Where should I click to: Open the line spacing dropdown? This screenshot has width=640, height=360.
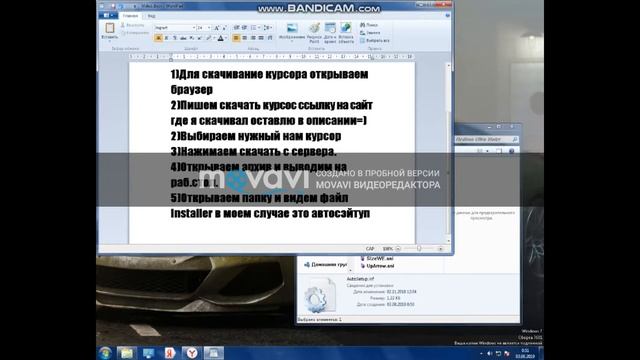[x=268, y=28]
